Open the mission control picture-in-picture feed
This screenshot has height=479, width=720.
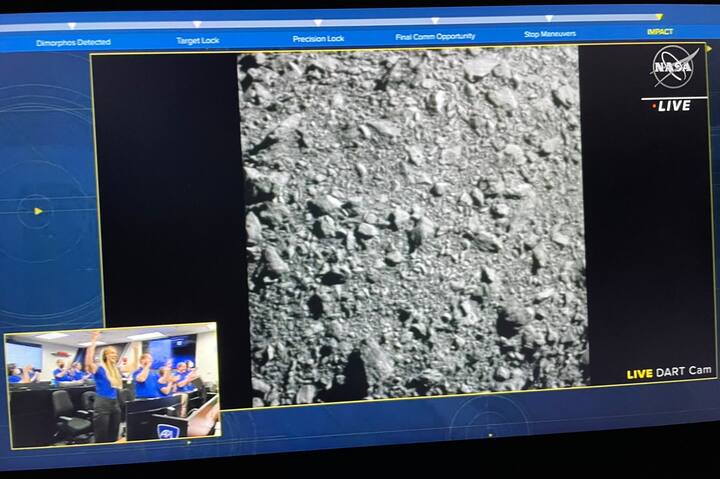coord(111,384)
